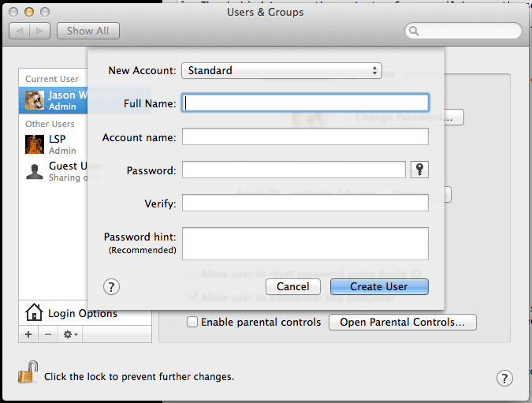This screenshot has height=403, width=532.
Task: Cancel the new account dialog
Action: (293, 286)
